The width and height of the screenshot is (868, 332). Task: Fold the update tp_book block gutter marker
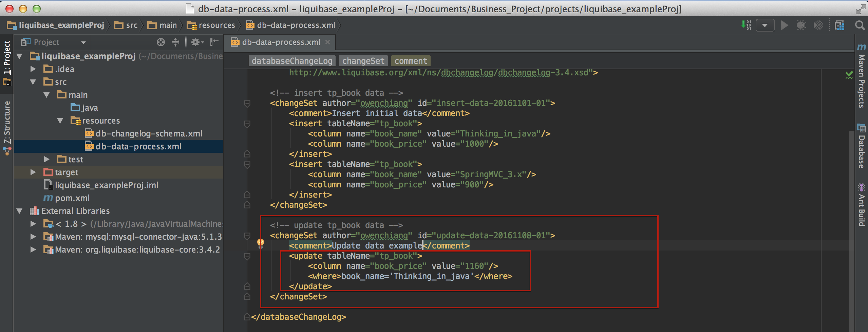pos(247,256)
